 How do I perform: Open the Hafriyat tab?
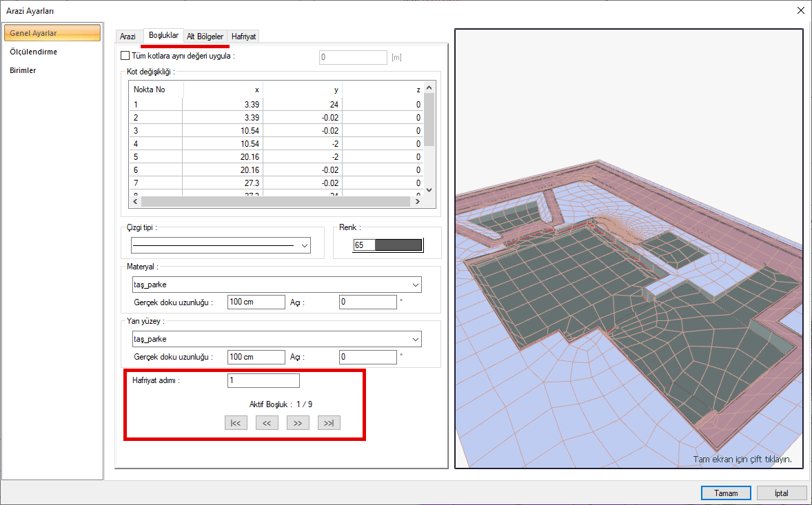244,37
